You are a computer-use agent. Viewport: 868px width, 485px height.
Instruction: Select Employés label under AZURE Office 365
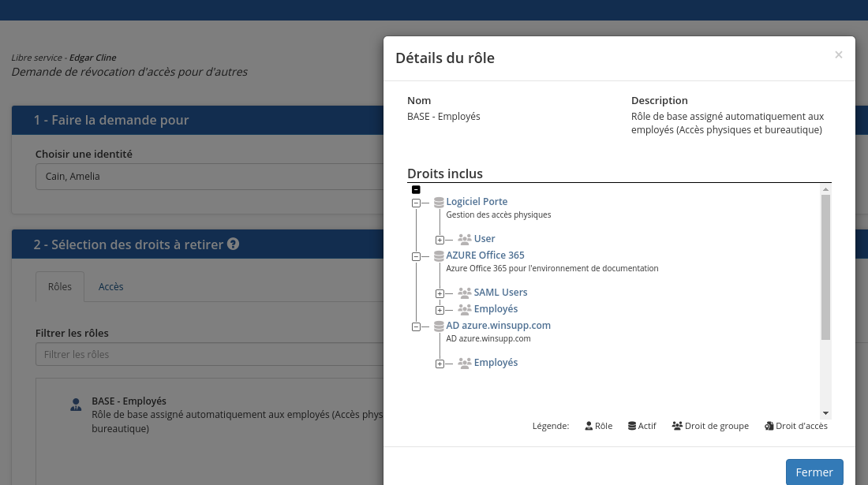click(x=496, y=308)
